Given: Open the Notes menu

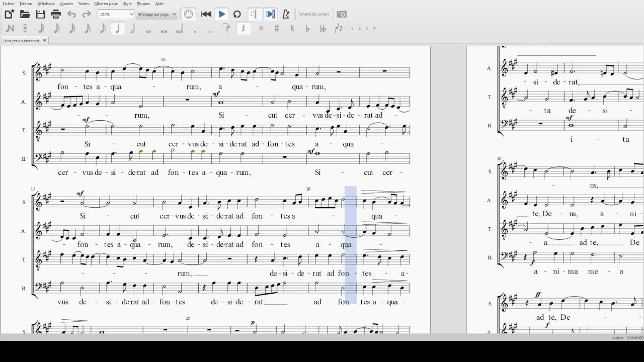Looking at the screenshot, I should pyautogui.click(x=84, y=4).
